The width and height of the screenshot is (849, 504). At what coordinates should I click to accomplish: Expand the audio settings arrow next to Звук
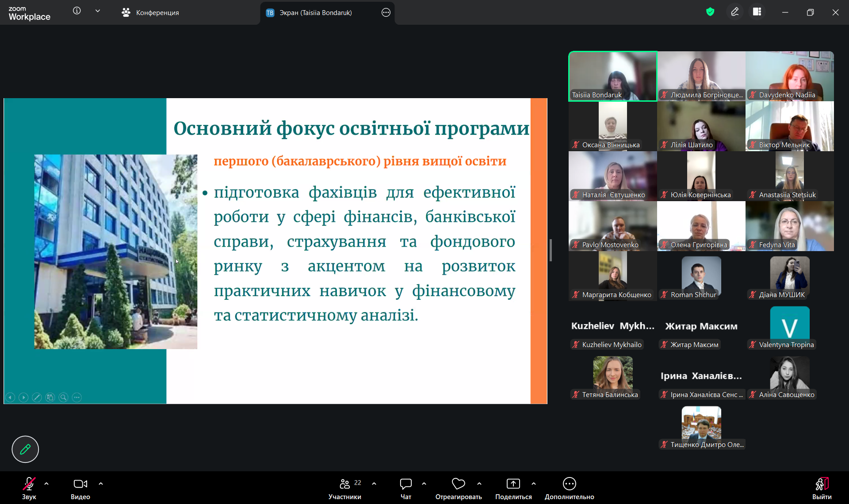(46, 484)
